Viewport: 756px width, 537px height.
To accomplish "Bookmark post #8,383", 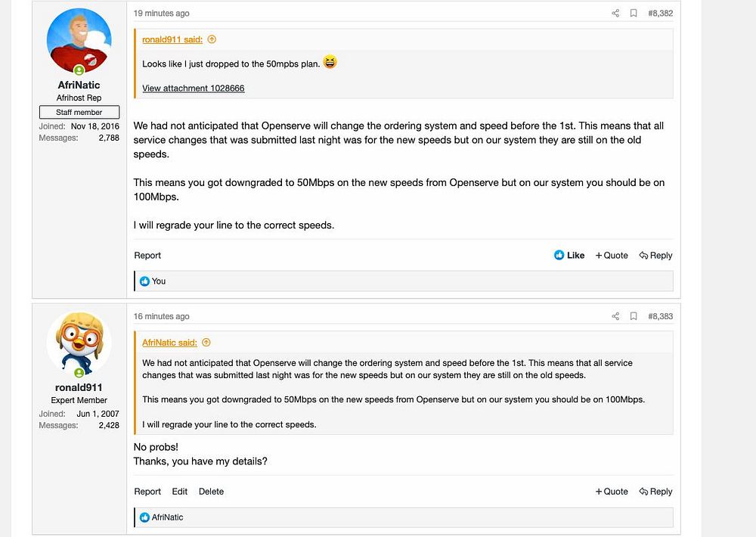I will [x=634, y=316].
